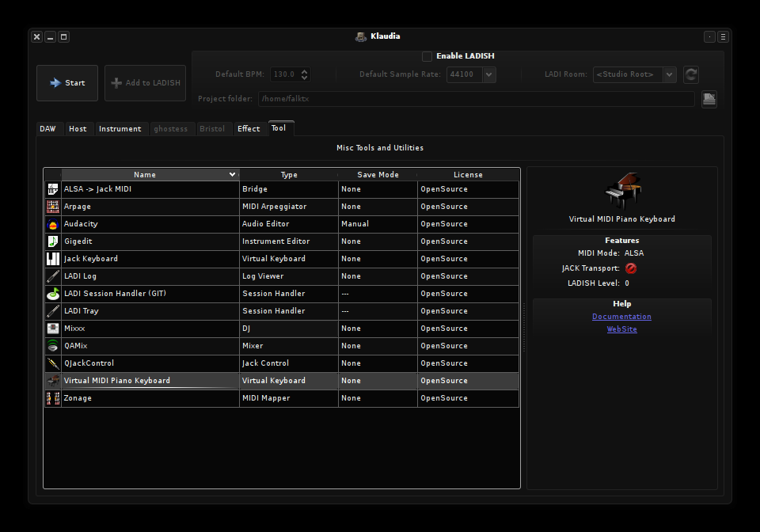Click the Default BPM spinbox arrows
This screenshot has width=760, height=532.
305,74
